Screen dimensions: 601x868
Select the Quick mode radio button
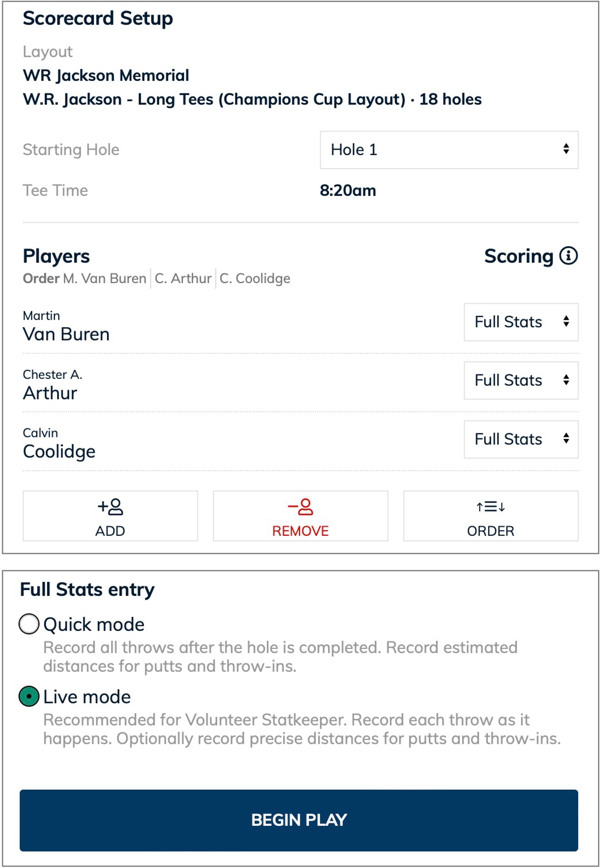click(29, 624)
